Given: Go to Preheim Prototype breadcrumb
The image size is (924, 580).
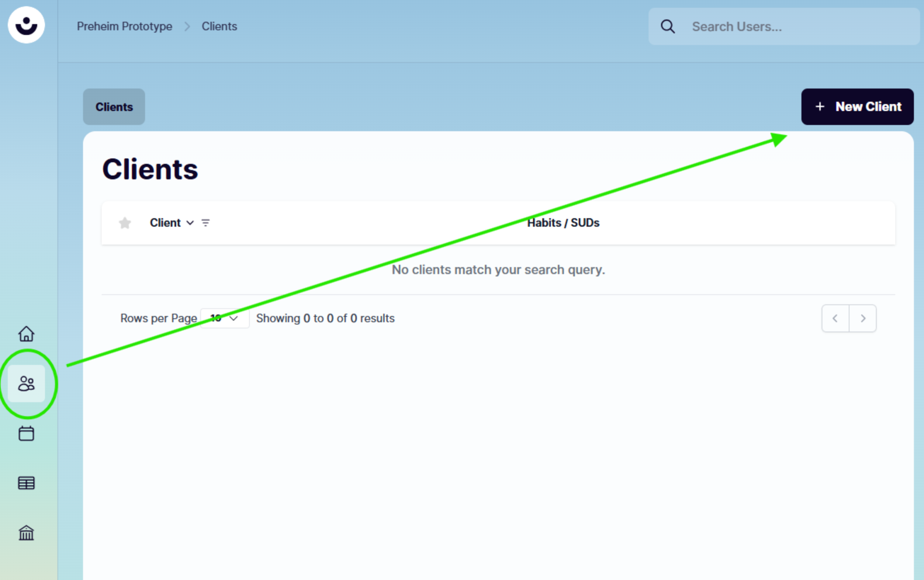Looking at the screenshot, I should 125,26.
